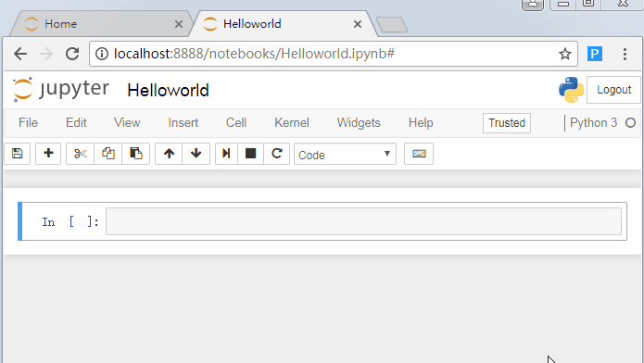Restart the kernel circular arrow icon
Screen dimensions: 644x363
[277, 154]
